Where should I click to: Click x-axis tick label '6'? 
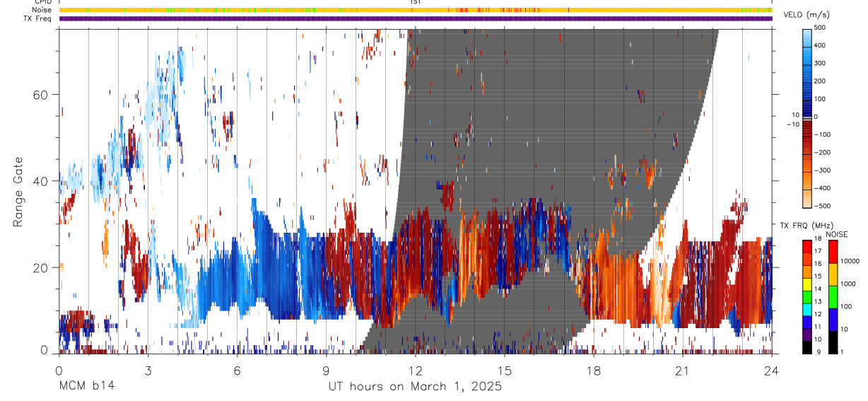[237, 370]
